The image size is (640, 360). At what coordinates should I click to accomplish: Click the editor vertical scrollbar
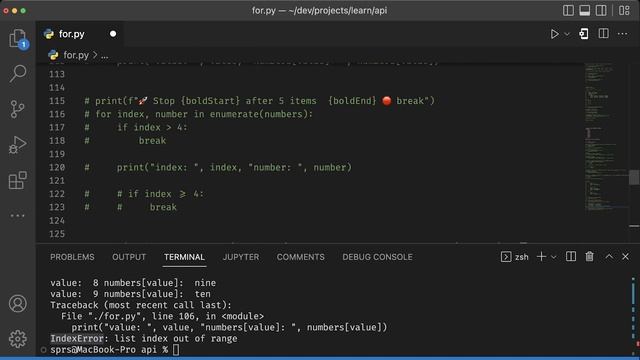click(x=634, y=177)
